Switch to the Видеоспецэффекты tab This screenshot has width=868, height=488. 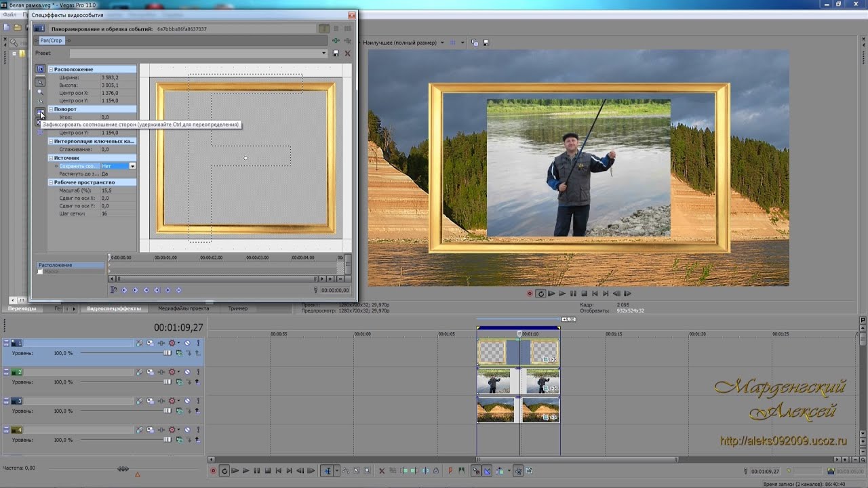point(114,308)
